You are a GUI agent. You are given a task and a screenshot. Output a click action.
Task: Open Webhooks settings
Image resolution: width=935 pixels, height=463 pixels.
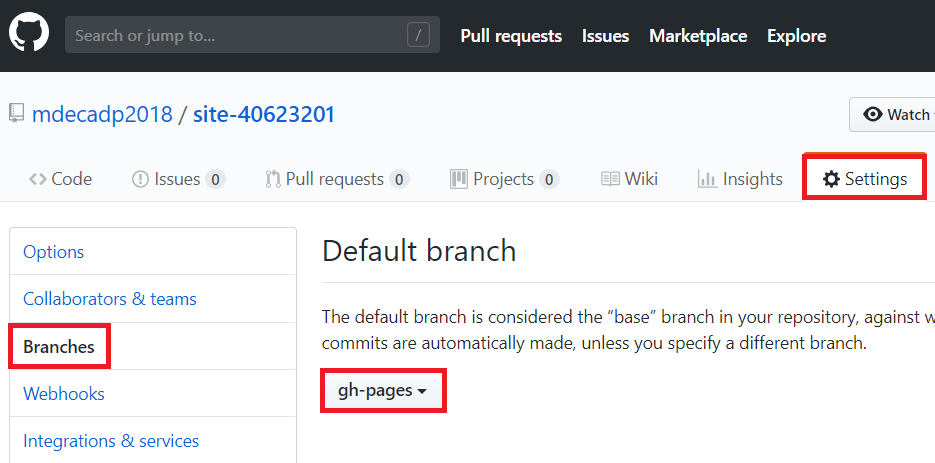pos(153,393)
